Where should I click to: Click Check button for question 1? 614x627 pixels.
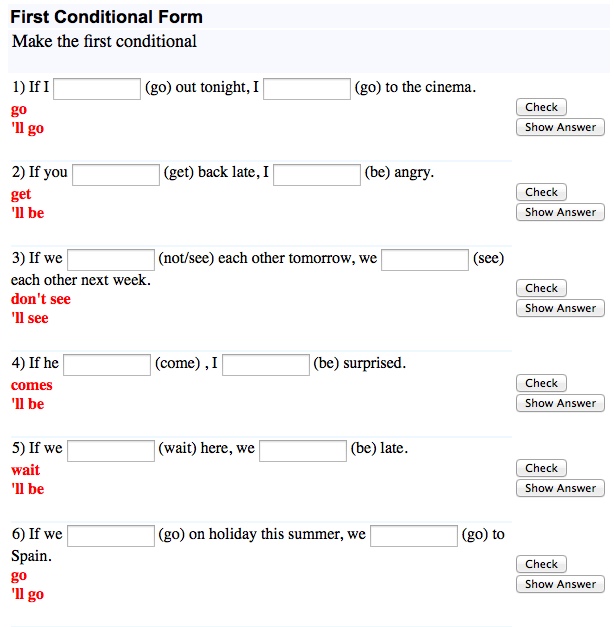click(541, 107)
